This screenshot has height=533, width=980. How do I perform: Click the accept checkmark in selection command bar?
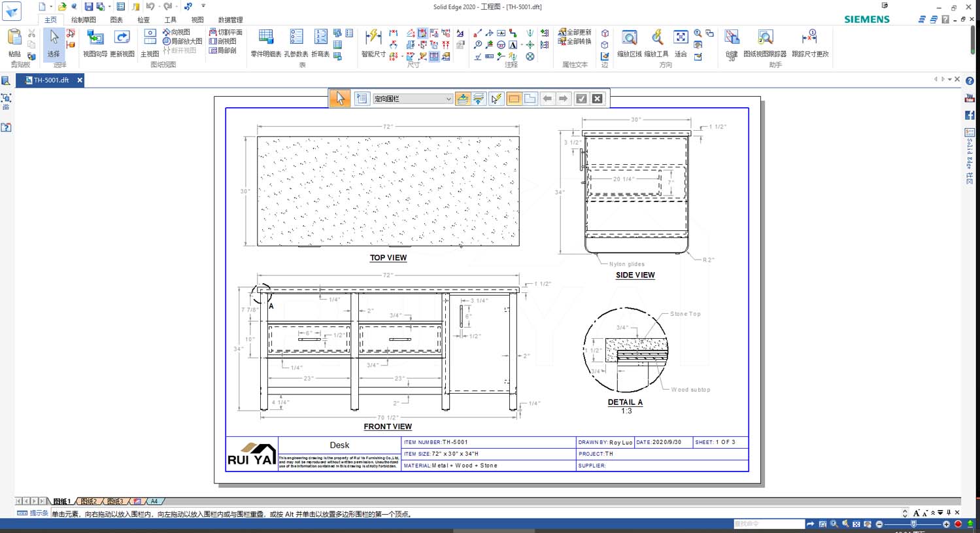581,99
